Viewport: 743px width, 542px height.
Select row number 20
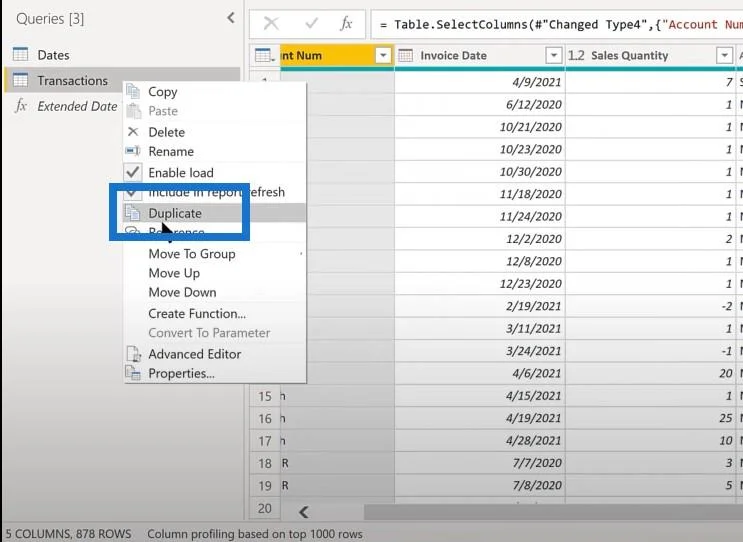pyautogui.click(x=265, y=508)
